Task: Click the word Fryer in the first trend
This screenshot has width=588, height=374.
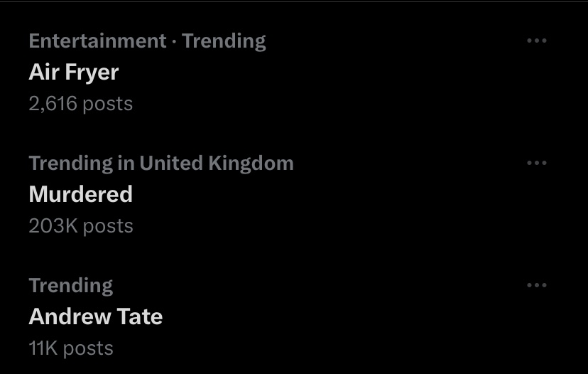Action: tap(92, 73)
